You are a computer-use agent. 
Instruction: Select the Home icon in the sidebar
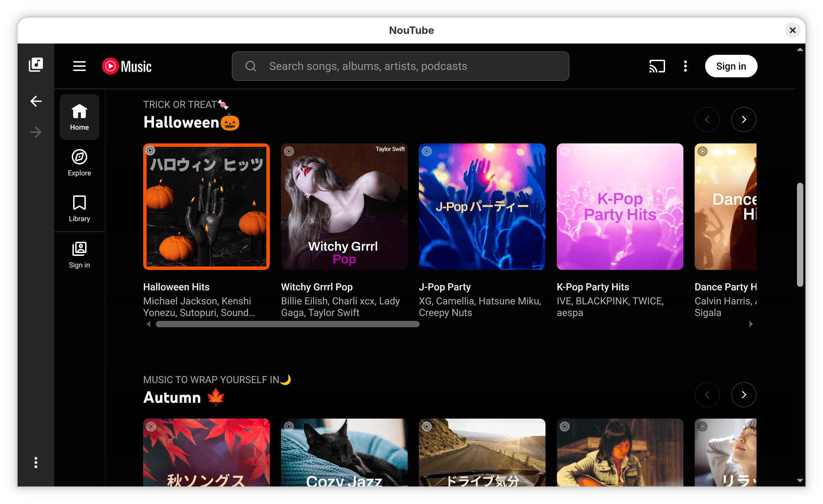79,116
